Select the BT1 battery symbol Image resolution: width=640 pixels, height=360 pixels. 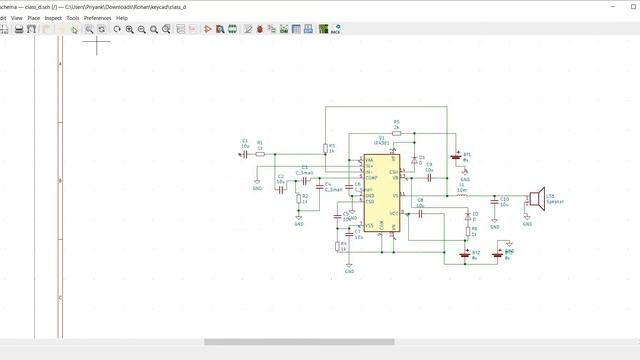[x=456, y=156]
